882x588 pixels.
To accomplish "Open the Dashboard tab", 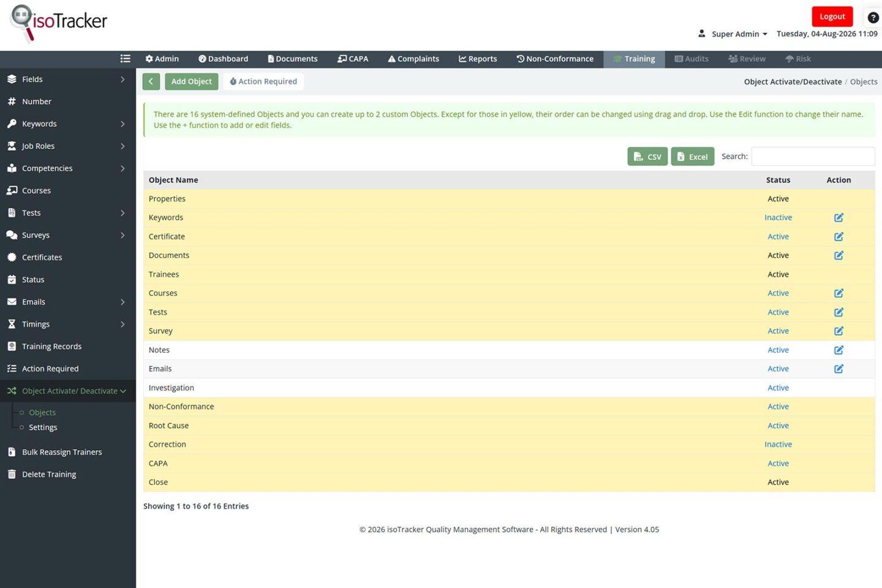I will (x=224, y=59).
